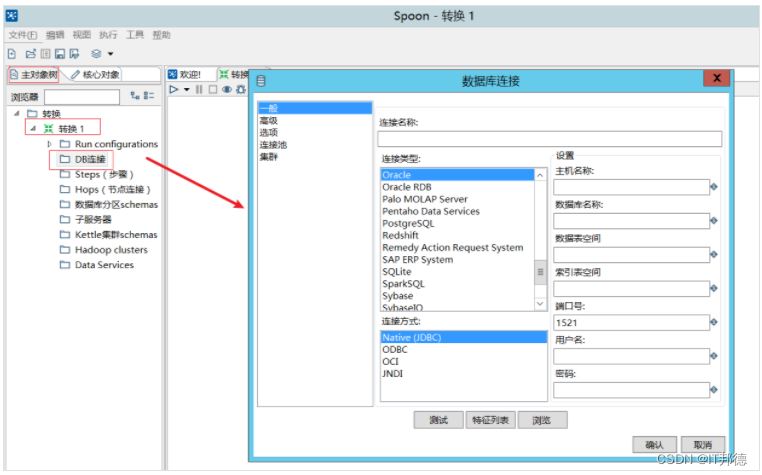Click the run transformation play icon
Screen dimensions: 762x475
[174, 90]
